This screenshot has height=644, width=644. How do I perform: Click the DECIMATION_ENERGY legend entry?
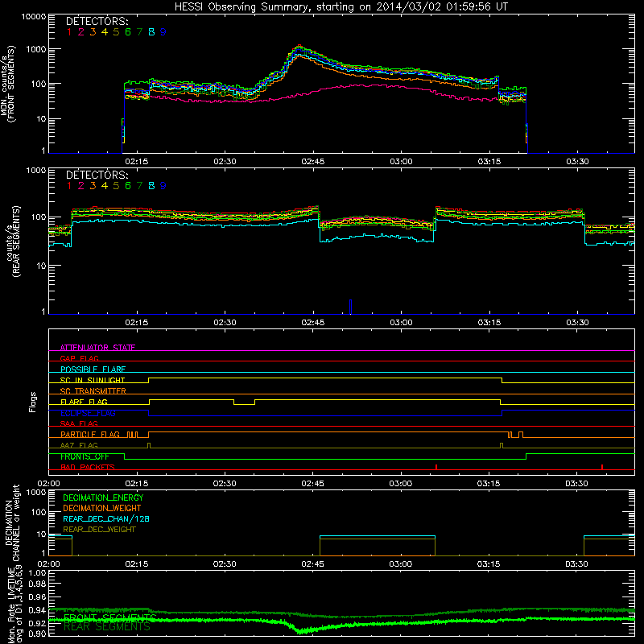(x=103, y=497)
